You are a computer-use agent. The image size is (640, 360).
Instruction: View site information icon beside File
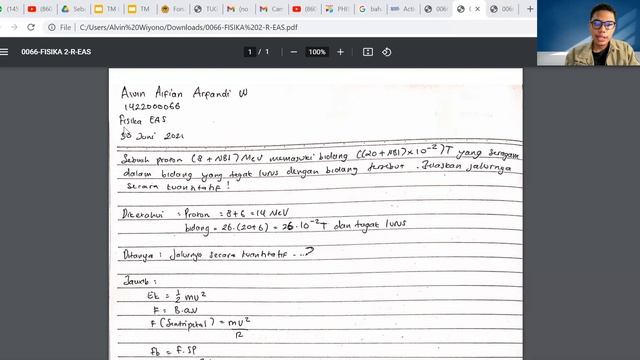pyautogui.click(x=52, y=27)
